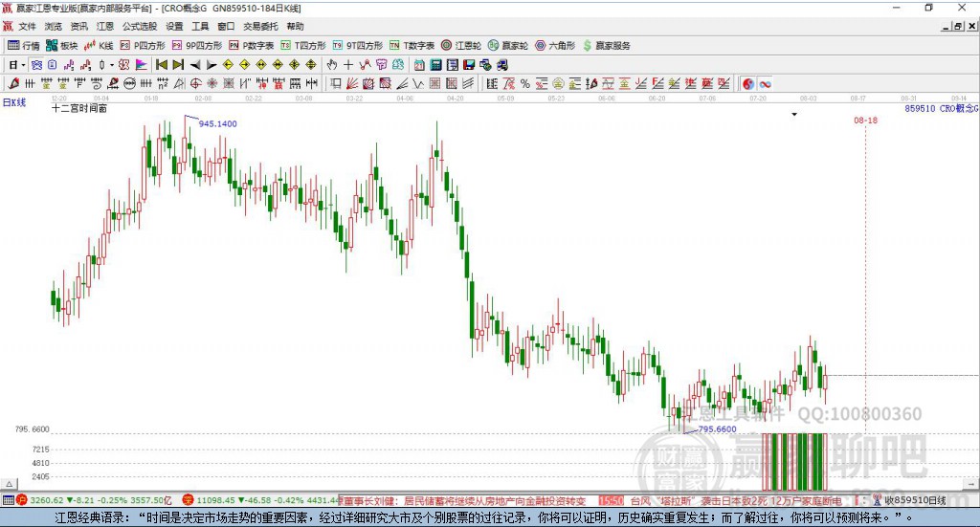Minimize the inner chart window
The height and width of the screenshot is (527, 980).
[x=947, y=26]
